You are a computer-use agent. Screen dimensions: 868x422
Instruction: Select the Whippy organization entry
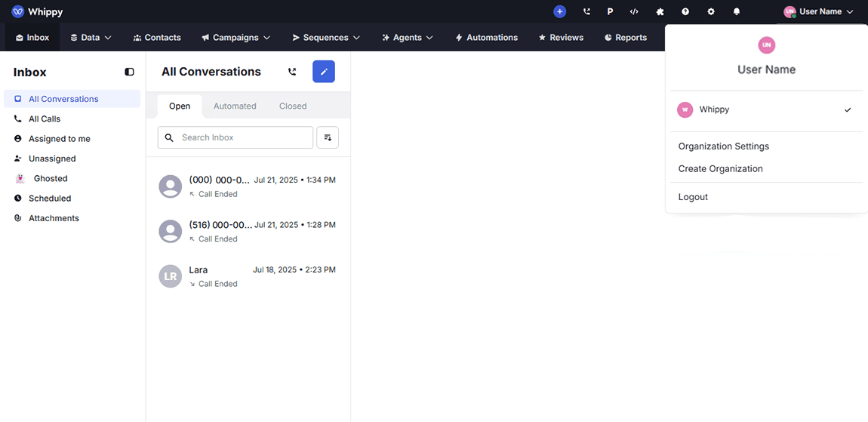pyautogui.click(x=767, y=109)
